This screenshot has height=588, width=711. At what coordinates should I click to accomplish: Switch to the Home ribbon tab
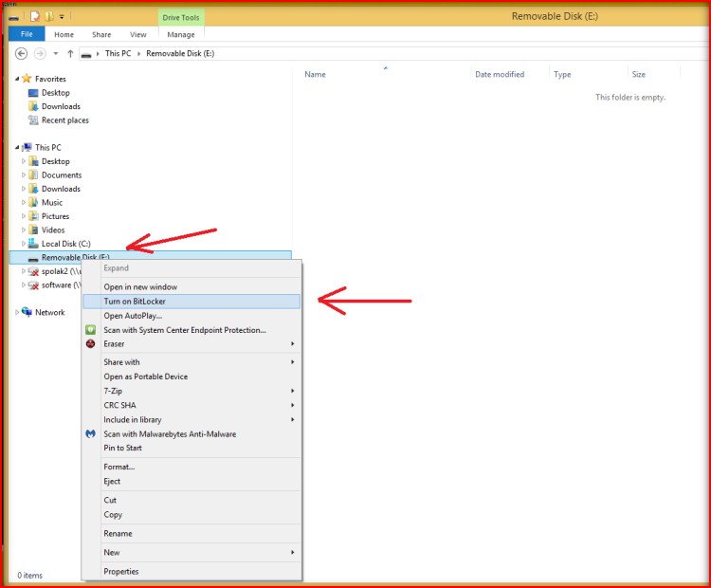pos(64,34)
